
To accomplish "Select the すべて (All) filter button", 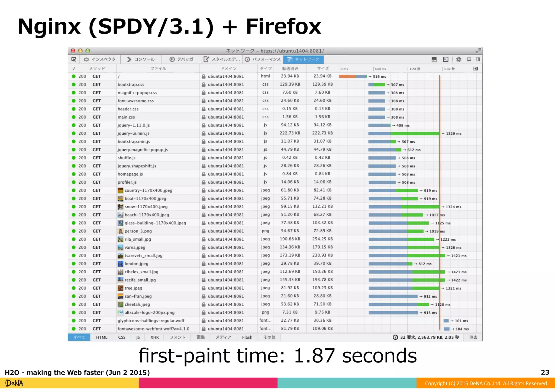I will [79, 337].
